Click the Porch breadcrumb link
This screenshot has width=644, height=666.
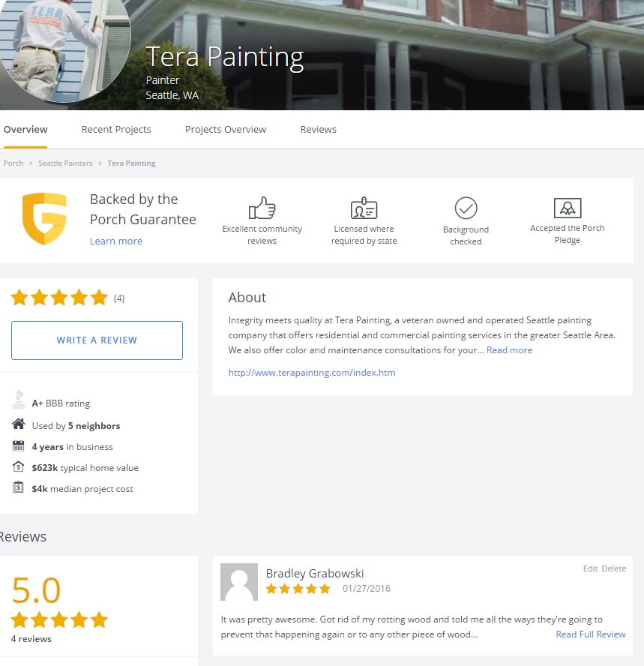pos(13,163)
